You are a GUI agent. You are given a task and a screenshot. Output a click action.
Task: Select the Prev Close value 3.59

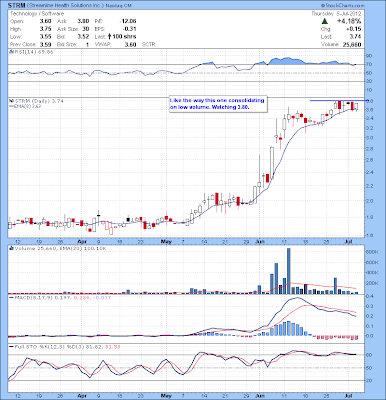[x=45, y=44]
